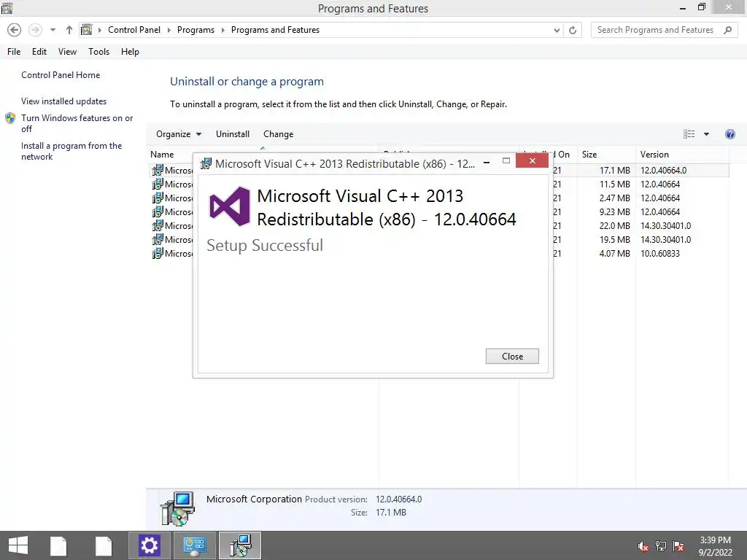The width and height of the screenshot is (747, 560).
Task: Click shield icon beside Windows features link
Action: click(10, 118)
